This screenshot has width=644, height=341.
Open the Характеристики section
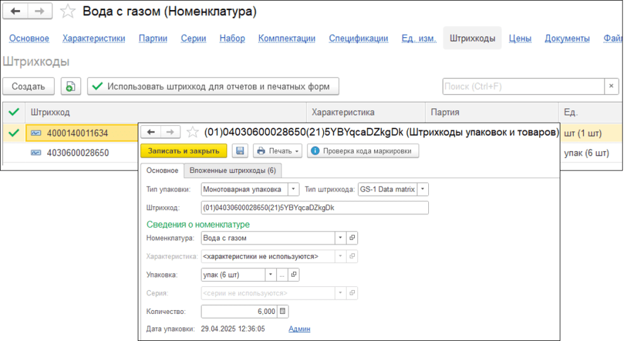tap(94, 38)
